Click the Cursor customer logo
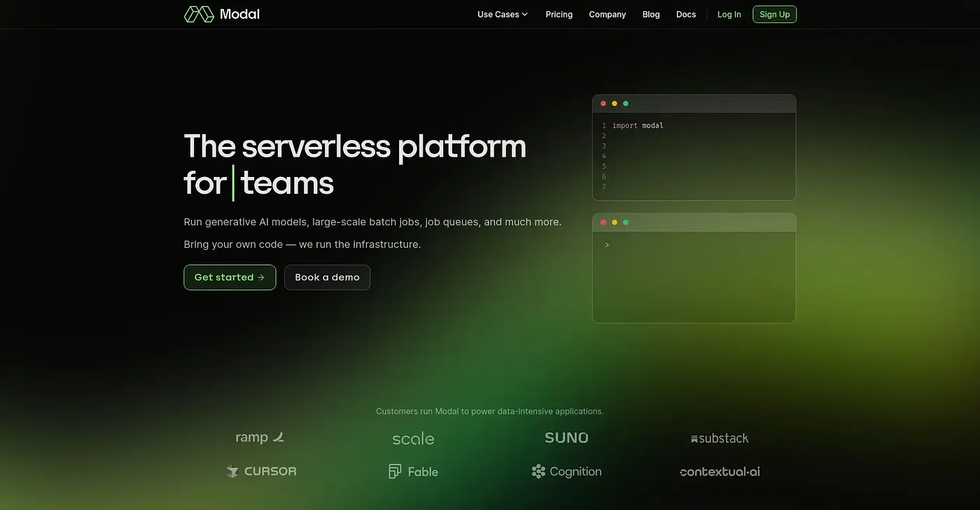 pos(261,472)
